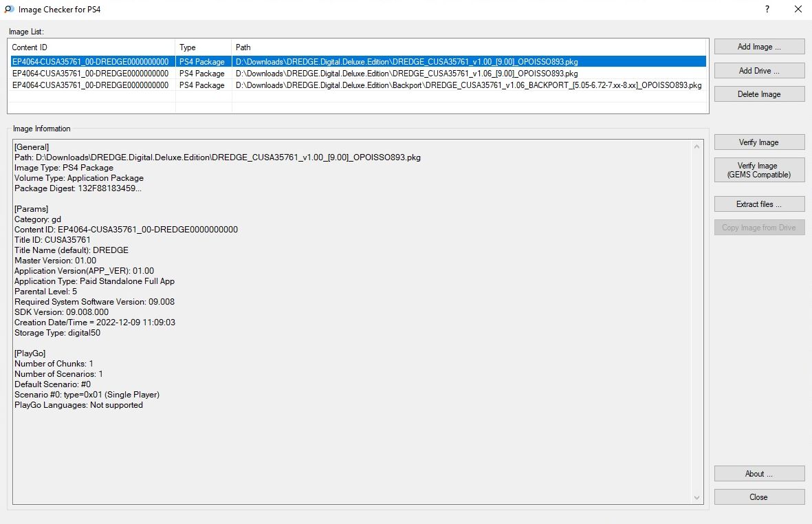Click the 'Default Scenario: #0' line
Viewport: 812px width, 524px height.
click(x=52, y=384)
